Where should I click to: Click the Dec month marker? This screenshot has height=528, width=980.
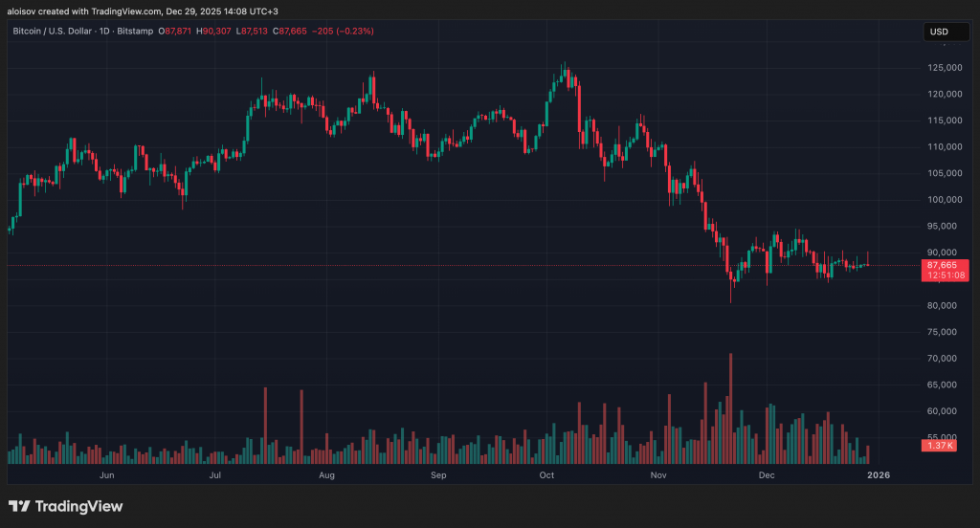pos(767,474)
